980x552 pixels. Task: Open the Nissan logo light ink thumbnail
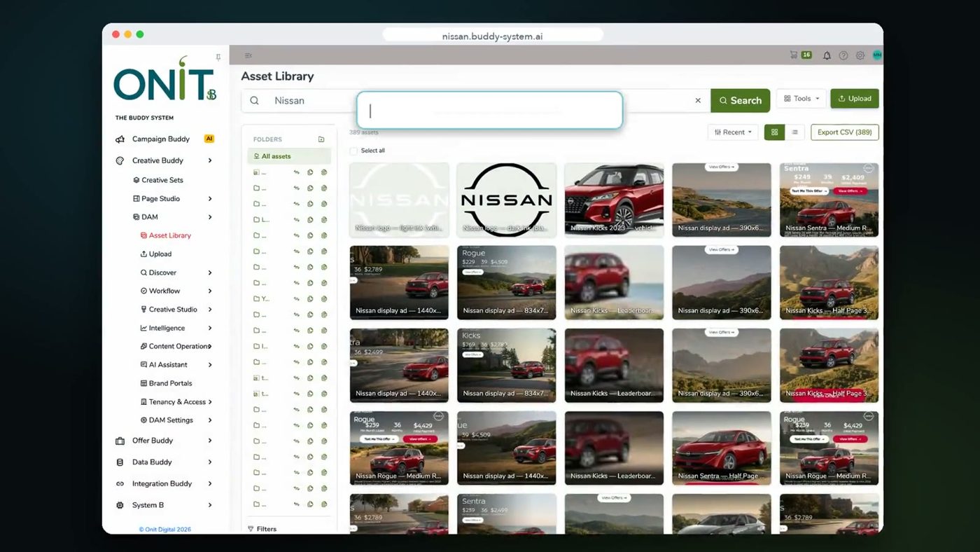tap(399, 200)
